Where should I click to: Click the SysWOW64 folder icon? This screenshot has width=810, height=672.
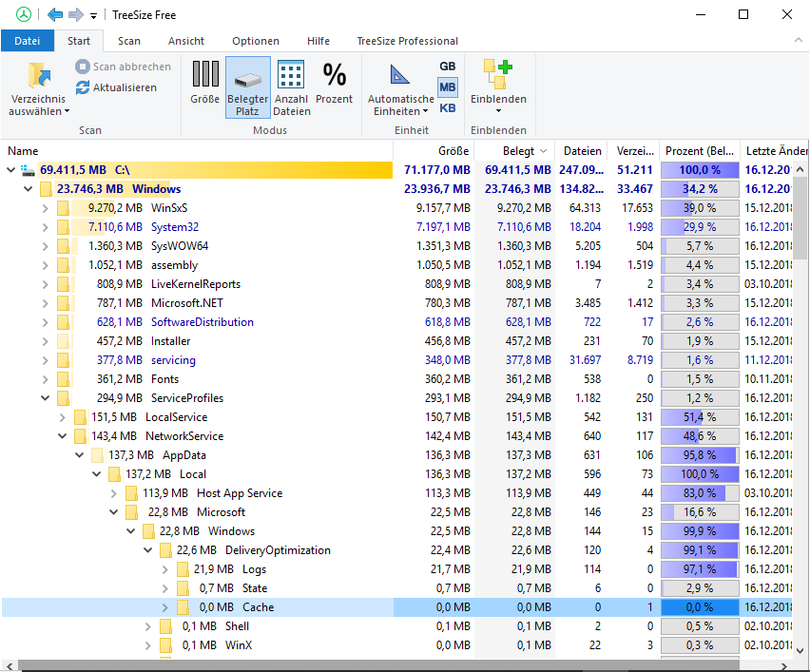point(63,246)
